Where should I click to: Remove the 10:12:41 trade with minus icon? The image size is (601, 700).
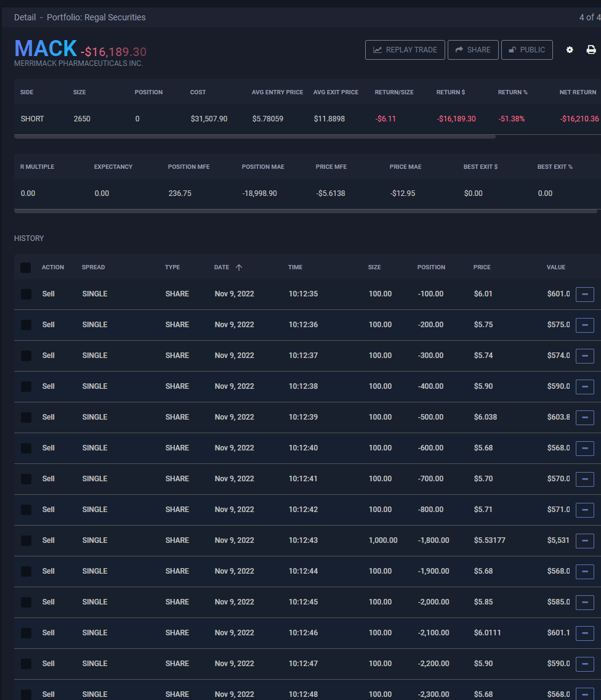[x=585, y=479]
